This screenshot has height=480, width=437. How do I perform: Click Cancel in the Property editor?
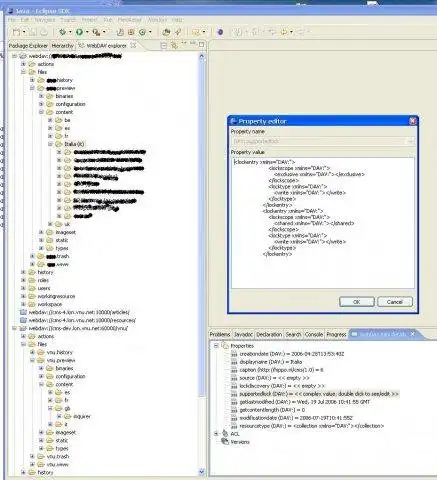(395, 302)
